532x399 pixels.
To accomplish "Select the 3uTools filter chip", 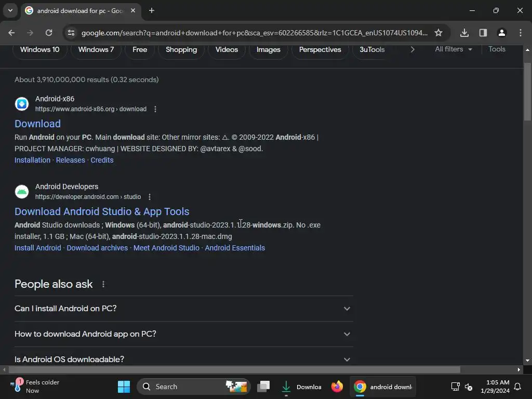I will tap(372, 49).
